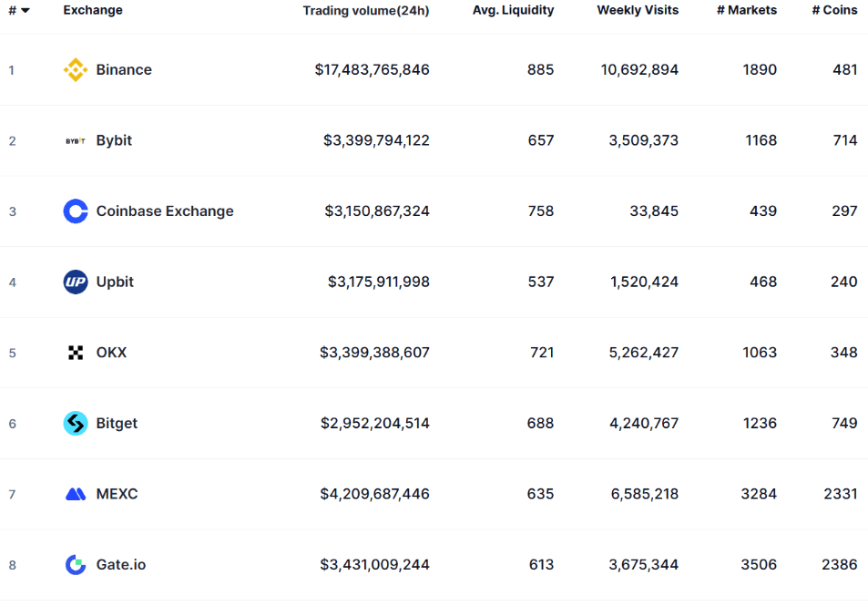This screenshot has width=868, height=606.
Task: Open the Bybit exchange link
Action: [114, 140]
